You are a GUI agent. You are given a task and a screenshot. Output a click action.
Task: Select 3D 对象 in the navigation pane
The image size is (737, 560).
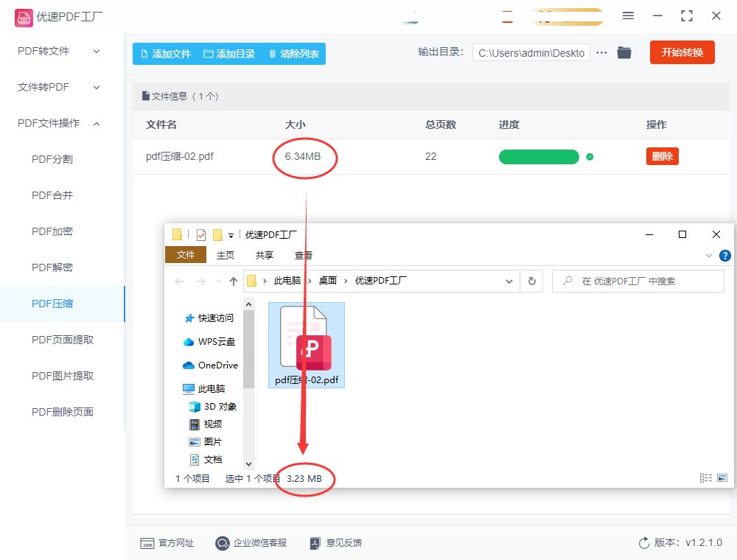(x=212, y=407)
